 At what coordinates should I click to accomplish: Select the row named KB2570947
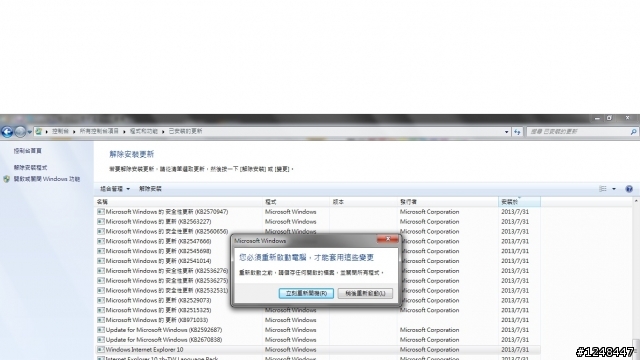tap(318, 212)
